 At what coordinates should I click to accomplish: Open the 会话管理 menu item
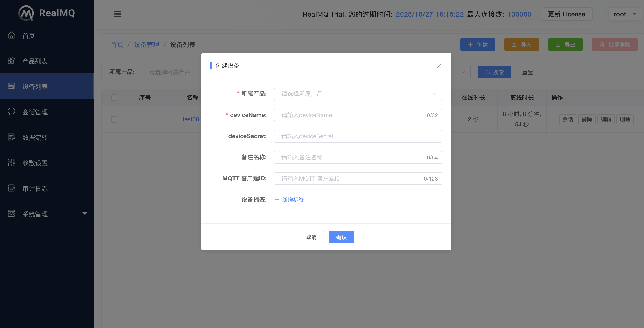point(47,112)
